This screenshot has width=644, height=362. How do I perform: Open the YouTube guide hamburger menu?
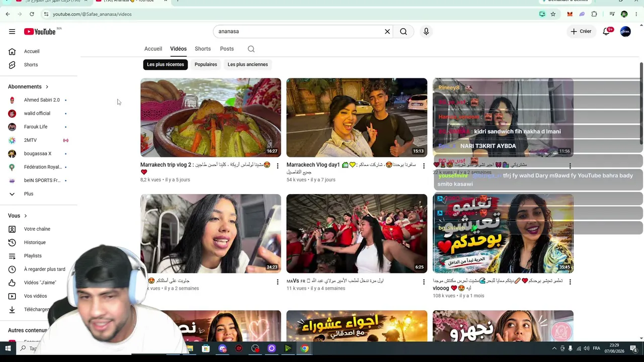[12, 32]
